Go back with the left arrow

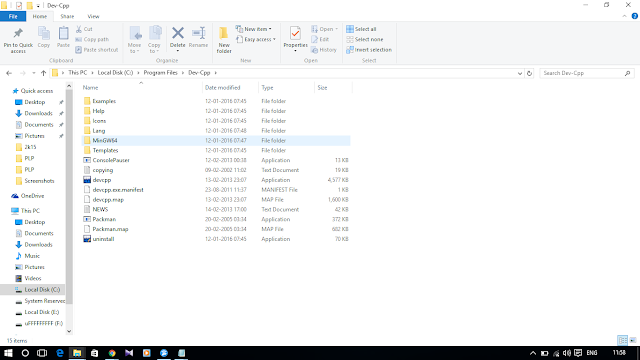coord(9,73)
